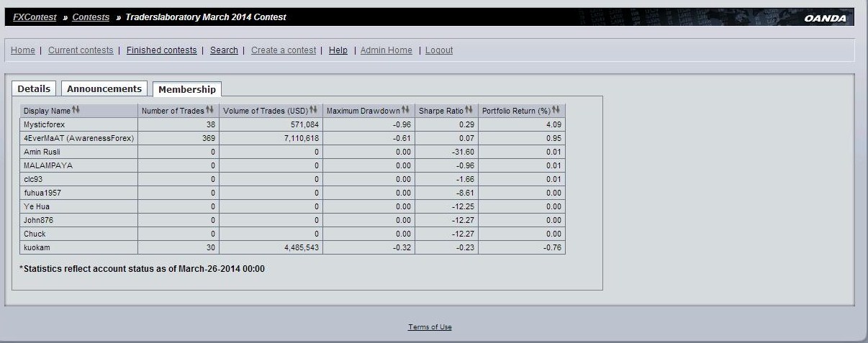The height and width of the screenshot is (343, 868).
Task: Click Portfolio Return value 4.09
Action: coord(553,124)
